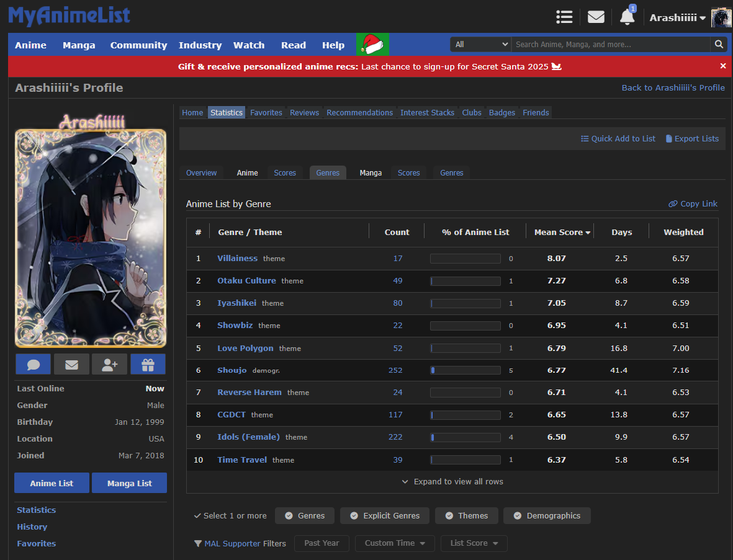Open the notifications bell icon
The image size is (733, 560).
click(627, 17)
